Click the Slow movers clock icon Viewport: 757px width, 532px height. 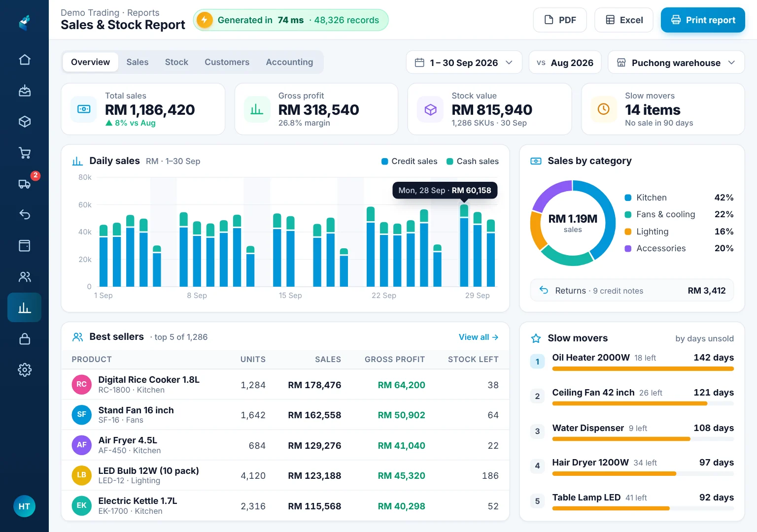pos(604,109)
